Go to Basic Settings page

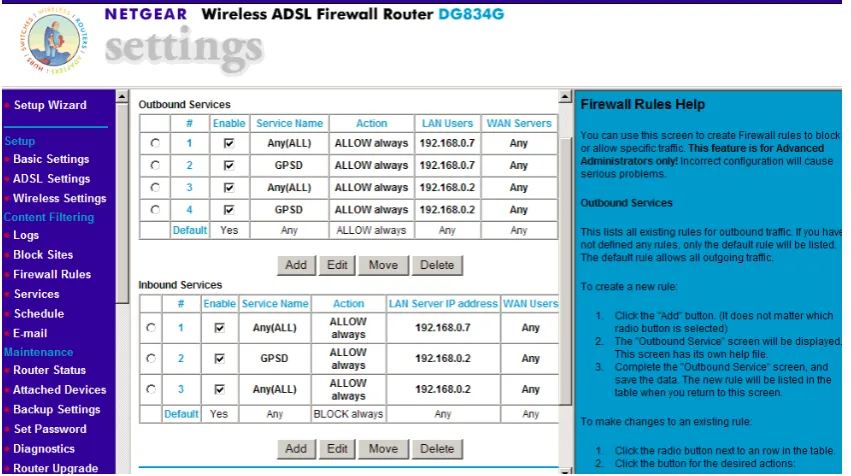tap(51, 159)
